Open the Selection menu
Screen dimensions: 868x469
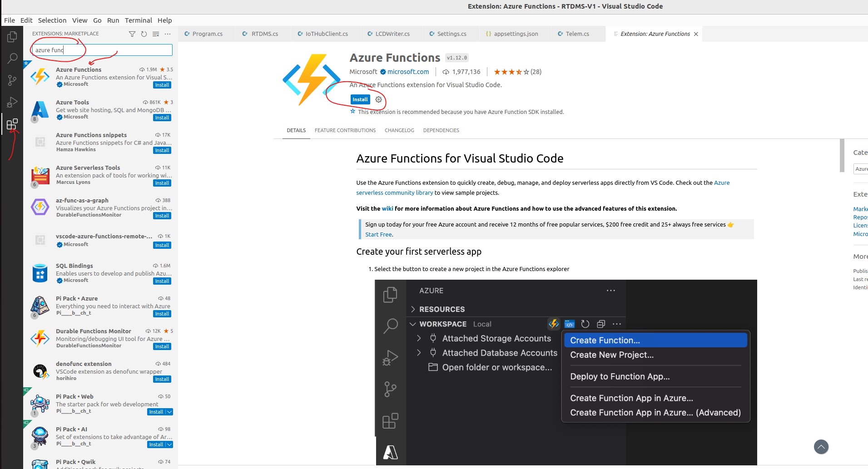pos(52,20)
